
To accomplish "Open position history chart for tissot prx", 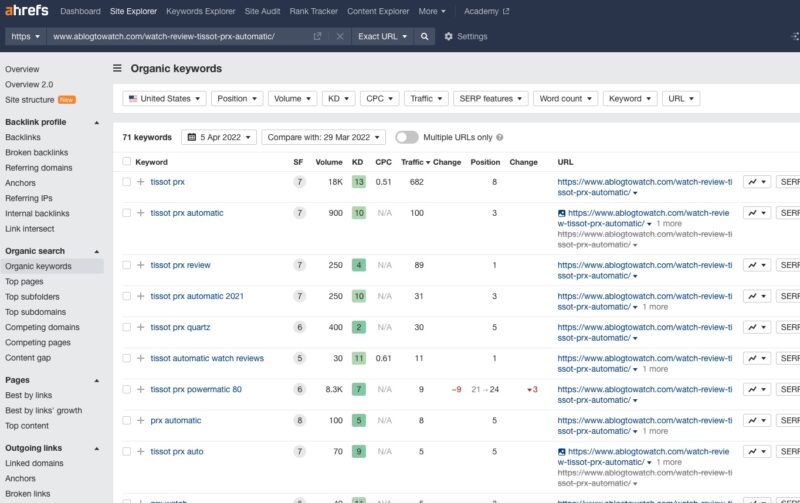I will pyautogui.click(x=757, y=182).
